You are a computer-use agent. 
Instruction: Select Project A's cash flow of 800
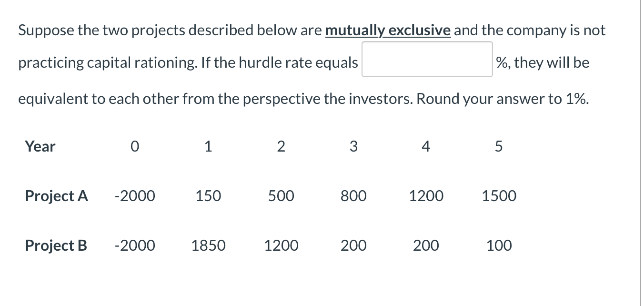tap(353, 196)
